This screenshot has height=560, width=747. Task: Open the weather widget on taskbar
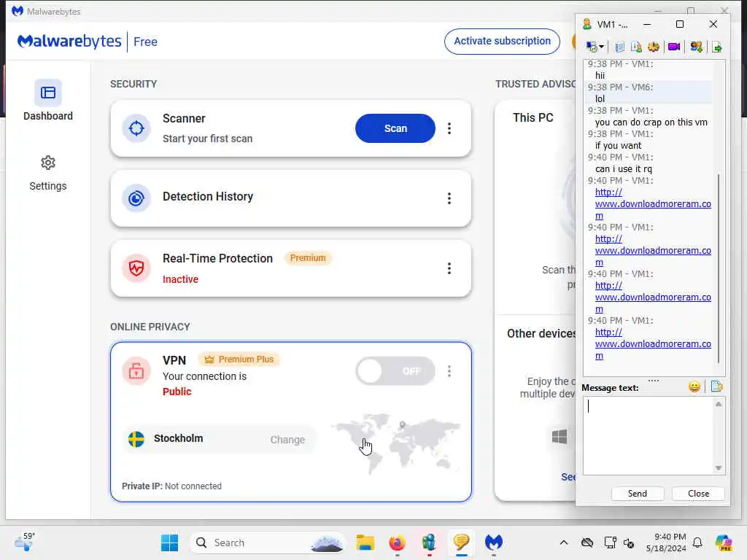click(x=25, y=542)
